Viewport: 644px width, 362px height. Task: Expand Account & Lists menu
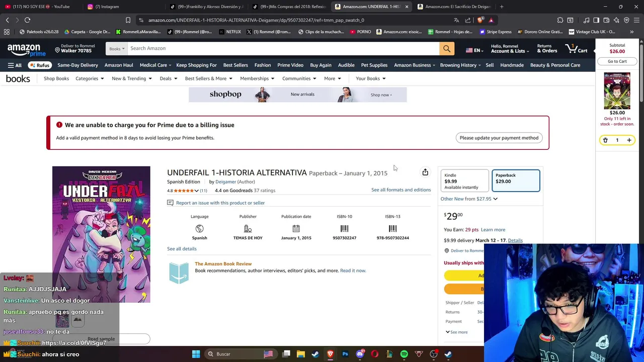(x=510, y=48)
